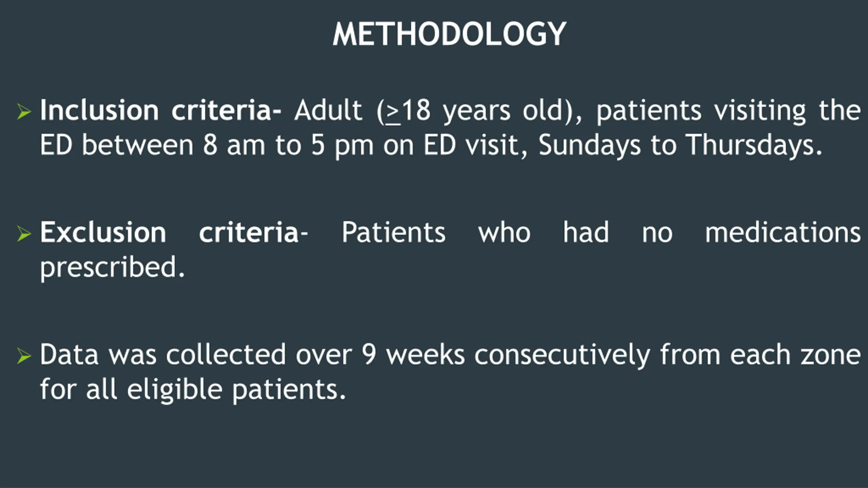Click the word 'Adult' in inclusion criteria
Viewport: 868px width, 488px height.
[x=328, y=110]
